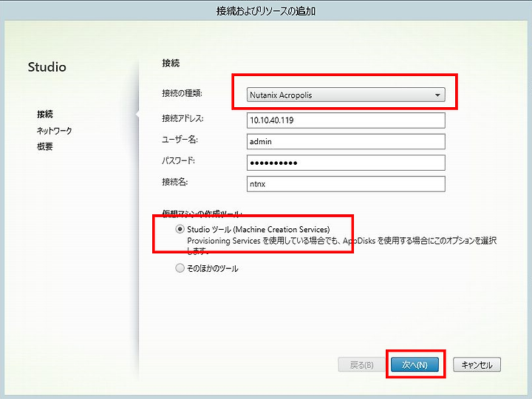Click the ユーザー名 label
This screenshot has height=399, width=532.
point(180,139)
